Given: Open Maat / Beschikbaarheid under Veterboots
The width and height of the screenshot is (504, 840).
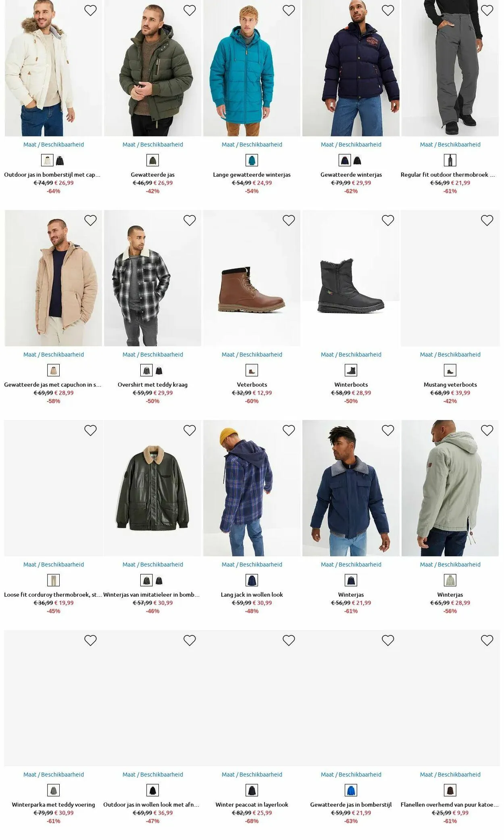Looking at the screenshot, I should pos(252,355).
